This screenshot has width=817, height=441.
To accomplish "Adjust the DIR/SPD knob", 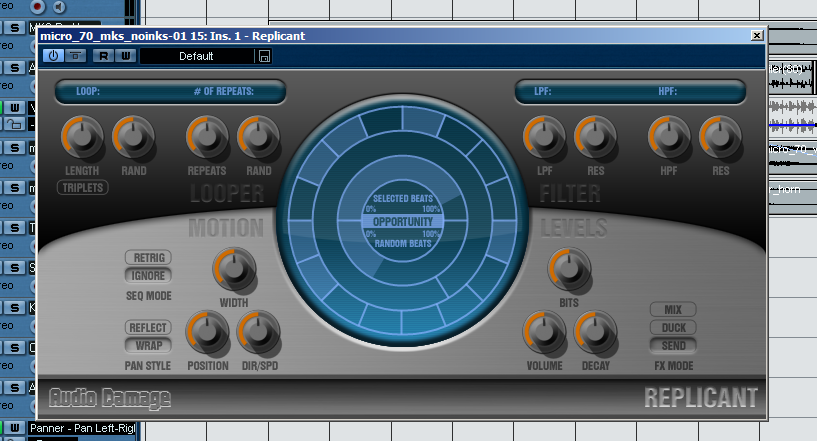I will [x=258, y=332].
